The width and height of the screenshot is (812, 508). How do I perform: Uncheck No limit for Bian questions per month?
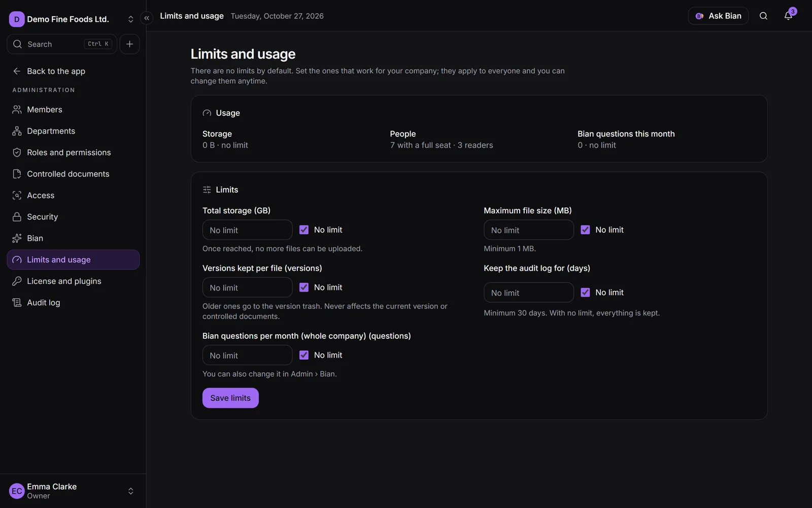pyautogui.click(x=304, y=355)
